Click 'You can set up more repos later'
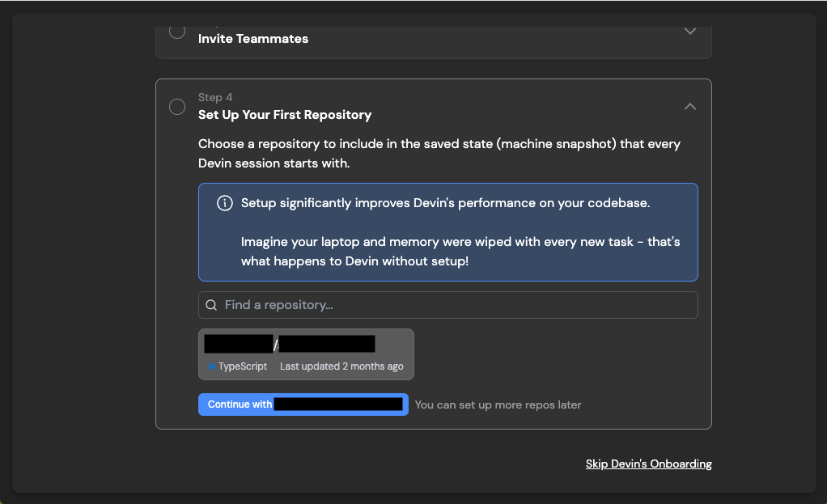 coord(498,404)
